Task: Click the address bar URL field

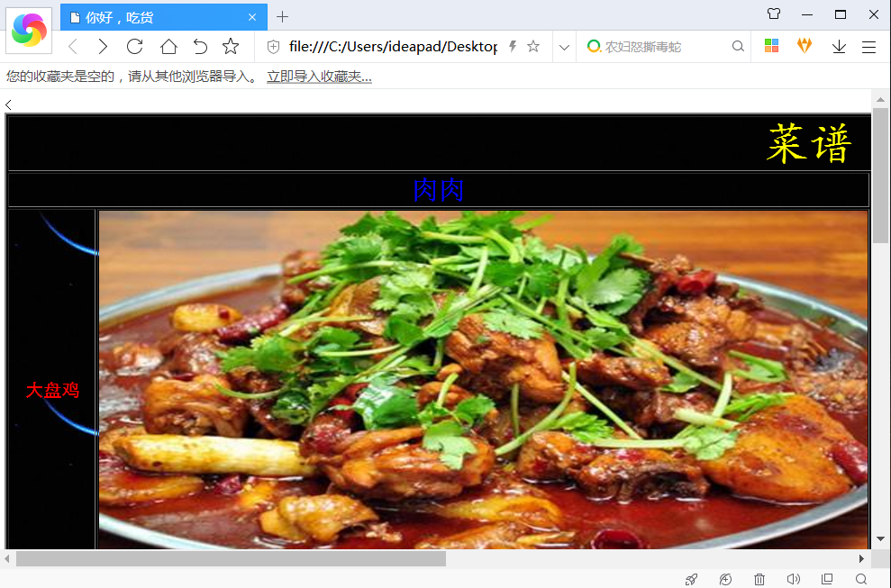Action: (393, 47)
